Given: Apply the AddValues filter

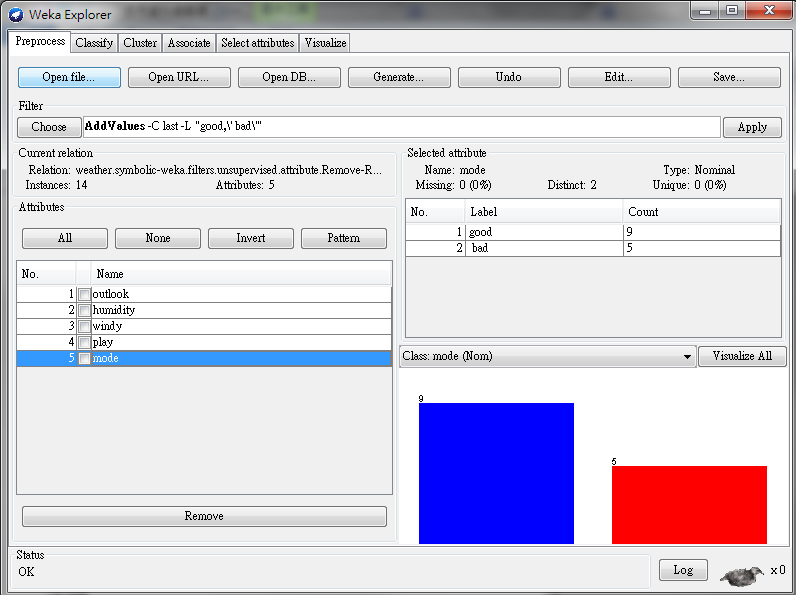Looking at the screenshot, I should [752, 127].
